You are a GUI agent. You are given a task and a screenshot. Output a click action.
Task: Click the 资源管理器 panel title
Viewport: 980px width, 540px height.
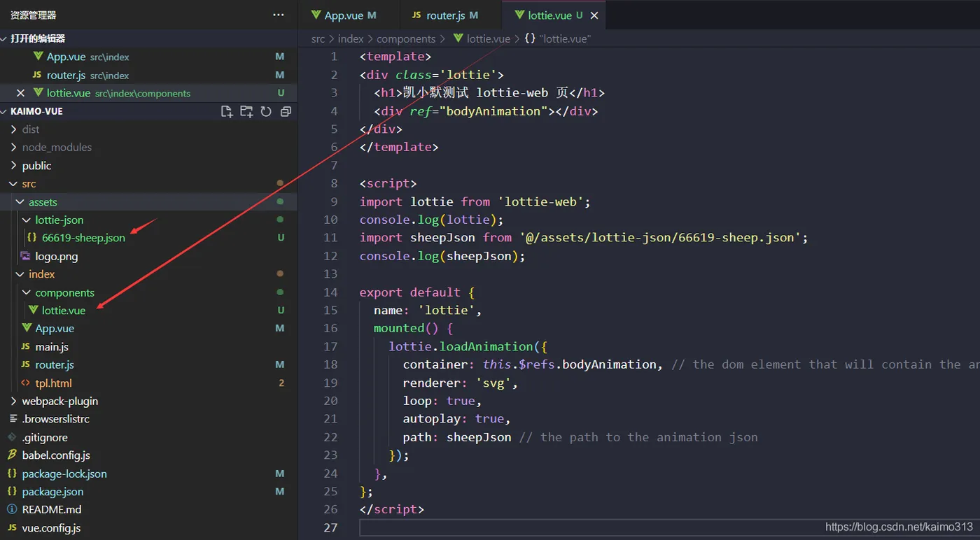tap(34, 15)
